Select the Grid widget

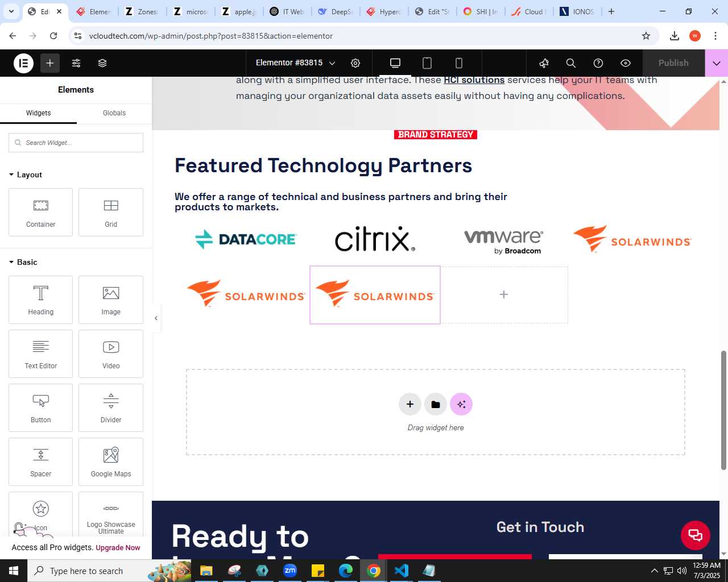pyautogui.click(x=111, y=212)
